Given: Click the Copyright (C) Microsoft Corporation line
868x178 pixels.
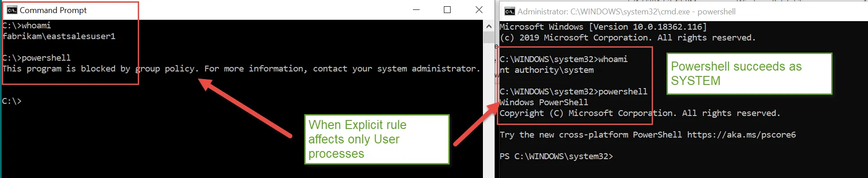Looking at the screenshot, I should pos(640,113).
